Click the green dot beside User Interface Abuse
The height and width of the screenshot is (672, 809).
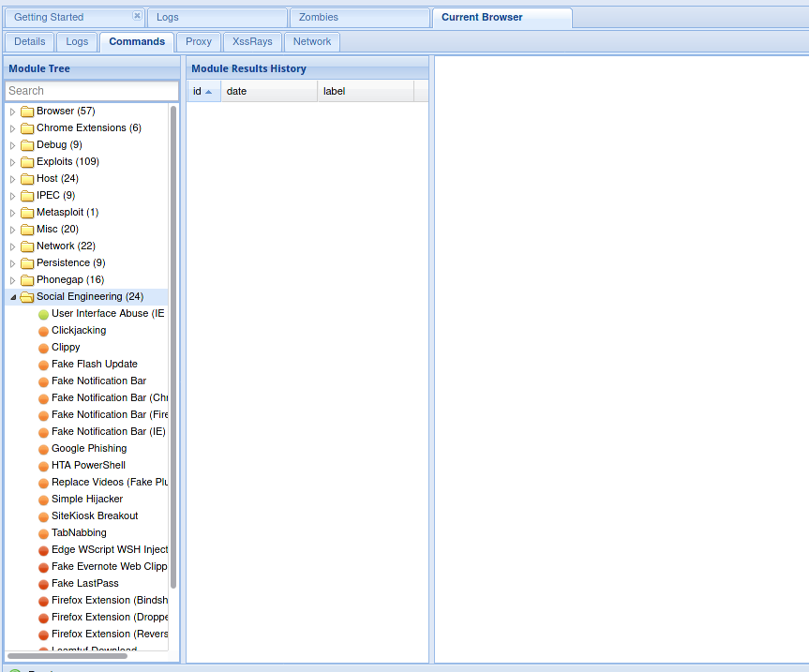[43, 314]
